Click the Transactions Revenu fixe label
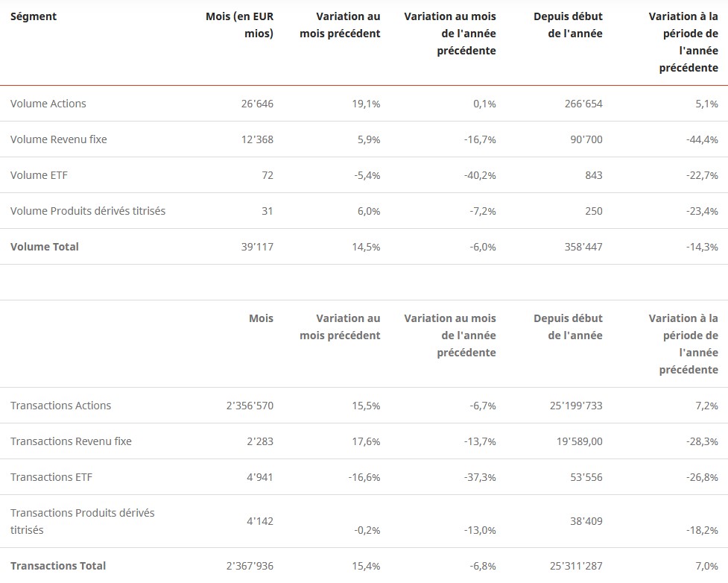Image resolution: width=728 pixels, height=583 pixels. [71, 441]
